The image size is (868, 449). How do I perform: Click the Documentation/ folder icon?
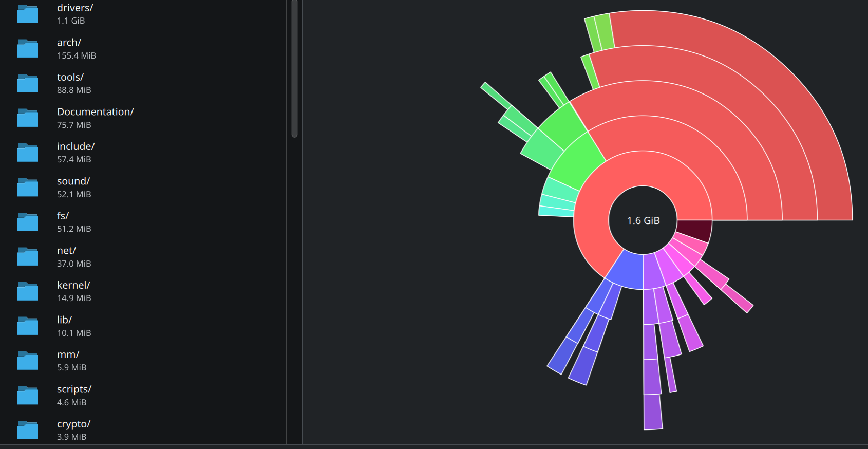tap(28, 118)
